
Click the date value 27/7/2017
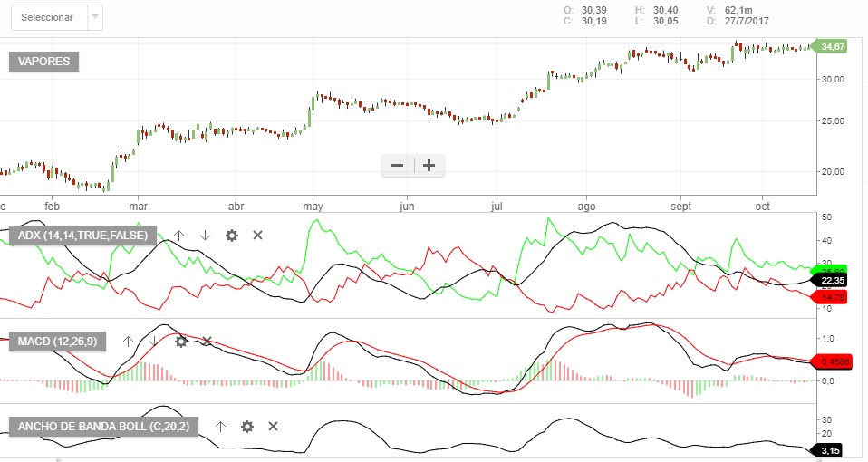(747, 22)
